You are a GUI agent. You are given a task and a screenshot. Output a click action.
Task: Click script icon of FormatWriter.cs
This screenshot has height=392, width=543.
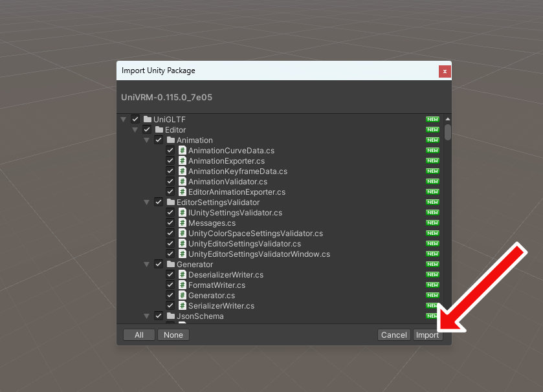183,285
